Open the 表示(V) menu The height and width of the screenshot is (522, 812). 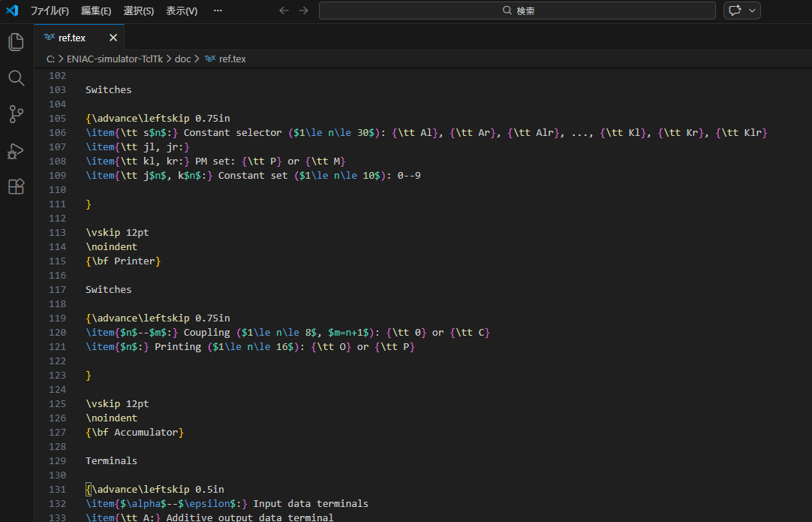pyautogui.click(x=182, y=11)
